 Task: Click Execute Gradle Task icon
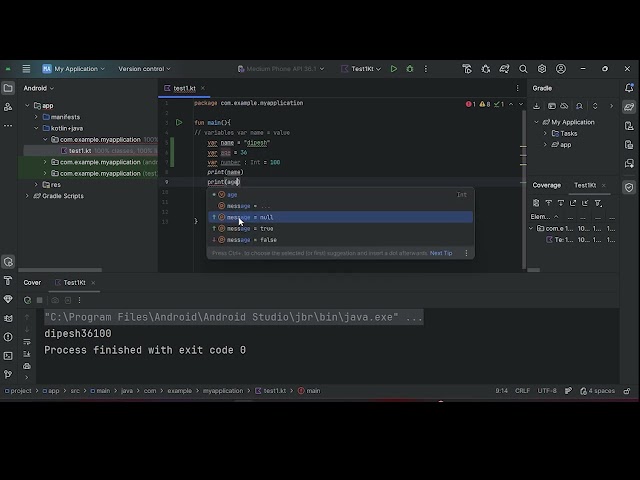click(552, 106)
